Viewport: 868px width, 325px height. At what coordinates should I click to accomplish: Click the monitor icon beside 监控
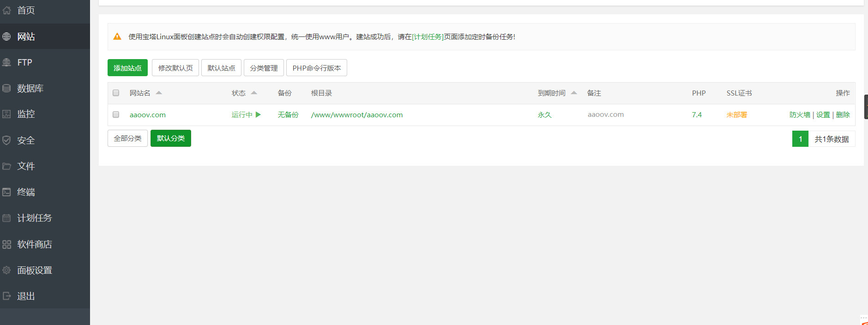[6, 114]
